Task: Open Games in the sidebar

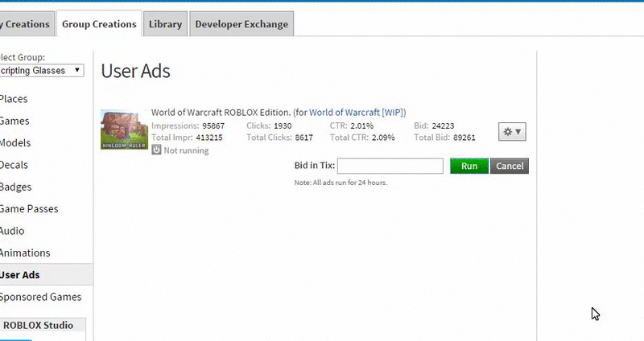Action: [x=14, y=121]
